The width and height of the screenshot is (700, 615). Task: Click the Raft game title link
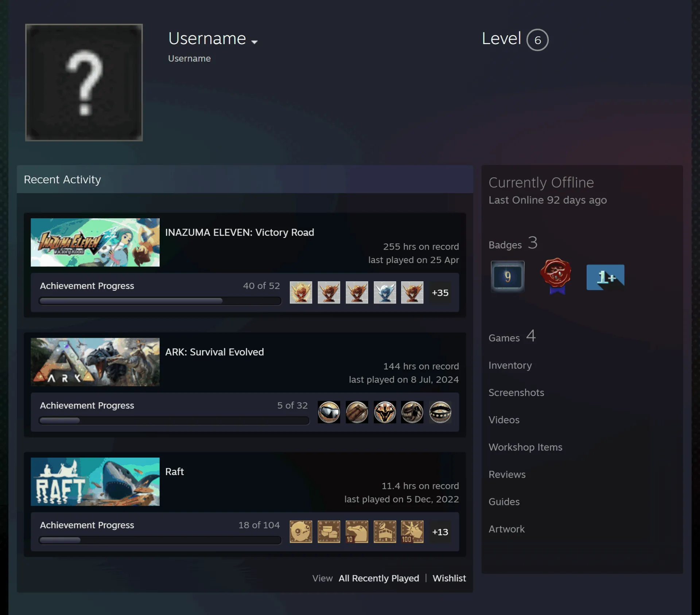[174, 471]
